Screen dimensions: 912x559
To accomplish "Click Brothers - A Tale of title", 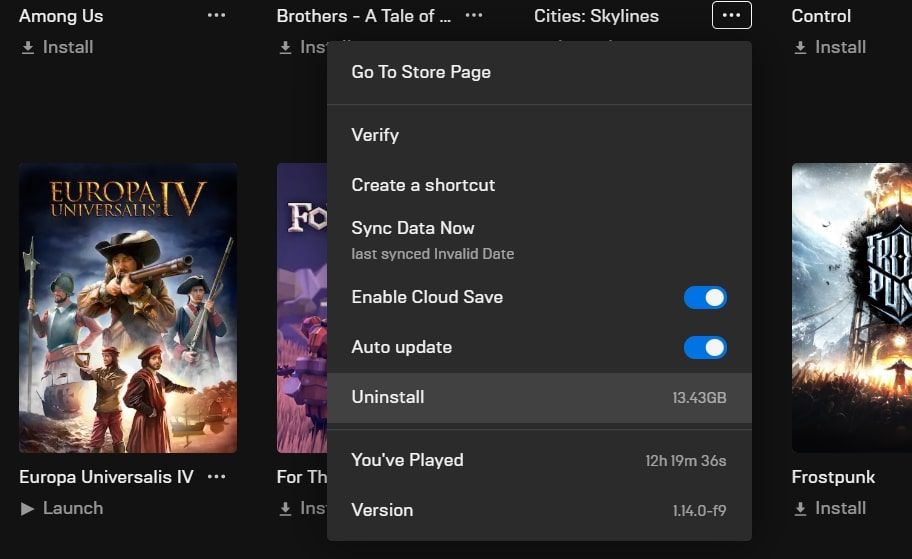I will 364,16.
